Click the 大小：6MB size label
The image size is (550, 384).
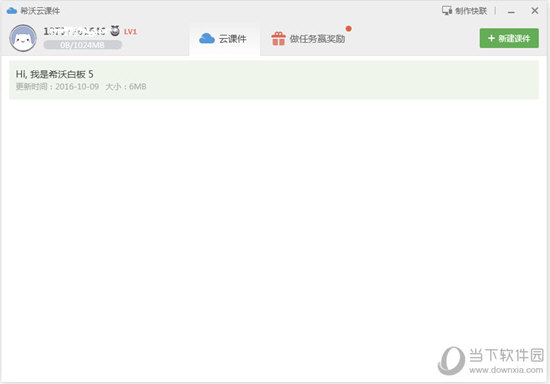pos(126,87)
